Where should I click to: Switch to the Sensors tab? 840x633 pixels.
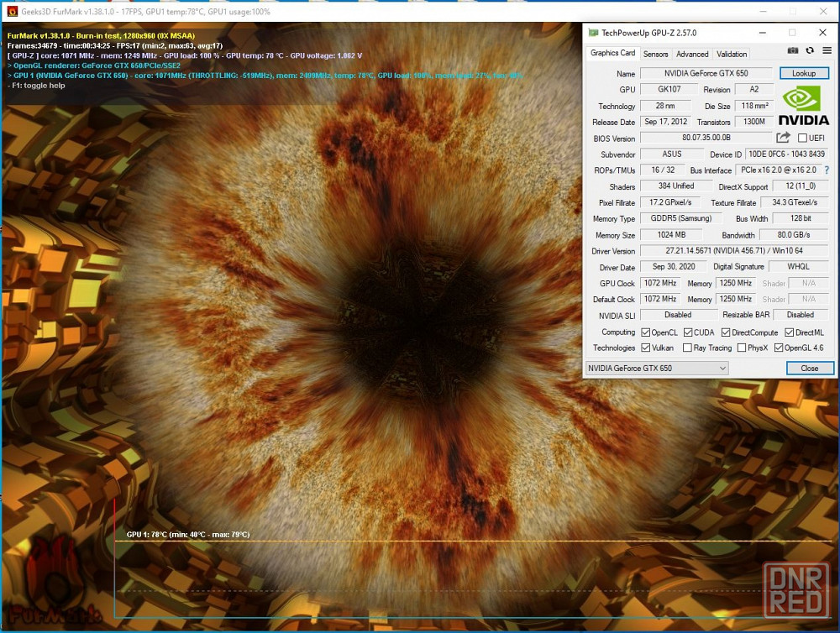tap(655, 54)
